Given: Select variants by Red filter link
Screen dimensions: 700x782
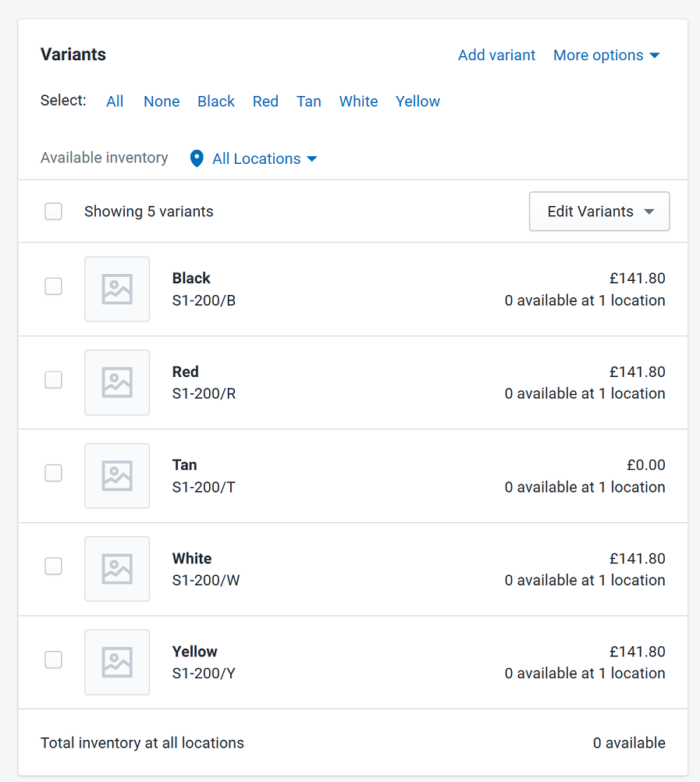Looking at the screenshot, I should pos(265,101).
